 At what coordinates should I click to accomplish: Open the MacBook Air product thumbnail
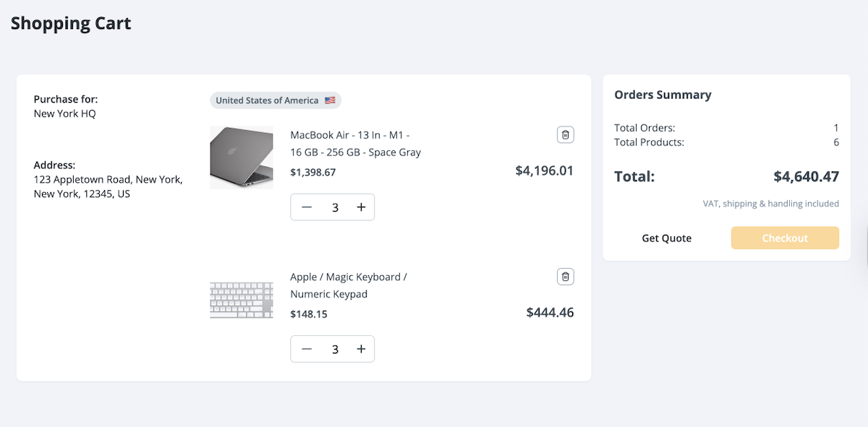[242, 158]
